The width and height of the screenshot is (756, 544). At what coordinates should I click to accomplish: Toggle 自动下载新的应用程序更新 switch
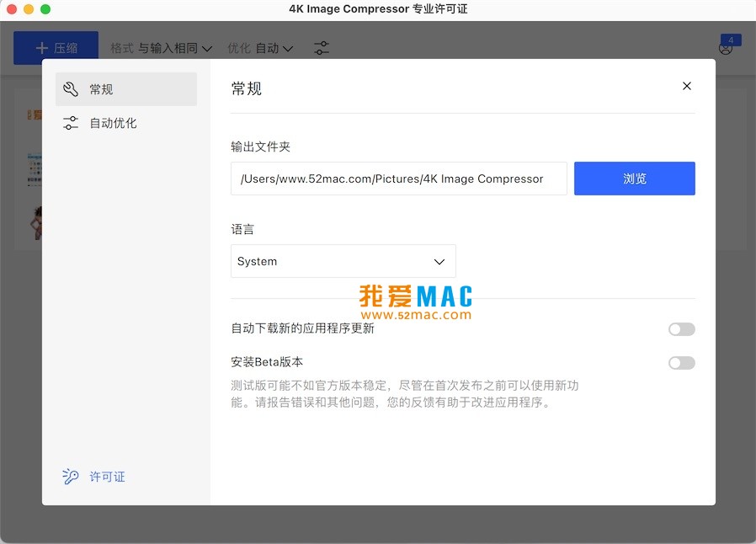pyautogui.click(x=681, y=329)
